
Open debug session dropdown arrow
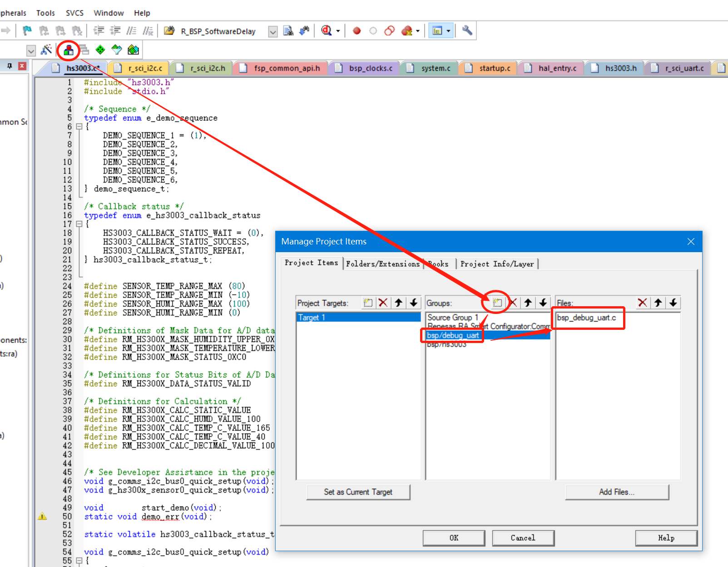tap(338, 31)
